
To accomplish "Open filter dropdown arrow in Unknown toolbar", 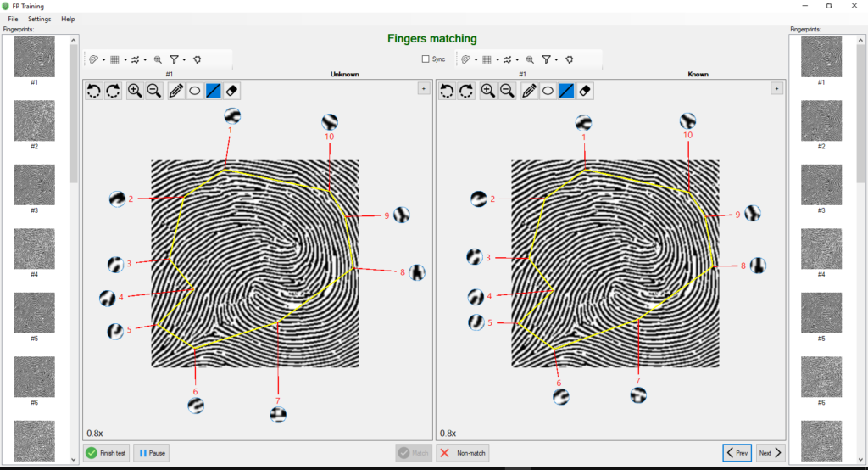I will (x=184, y=60).
